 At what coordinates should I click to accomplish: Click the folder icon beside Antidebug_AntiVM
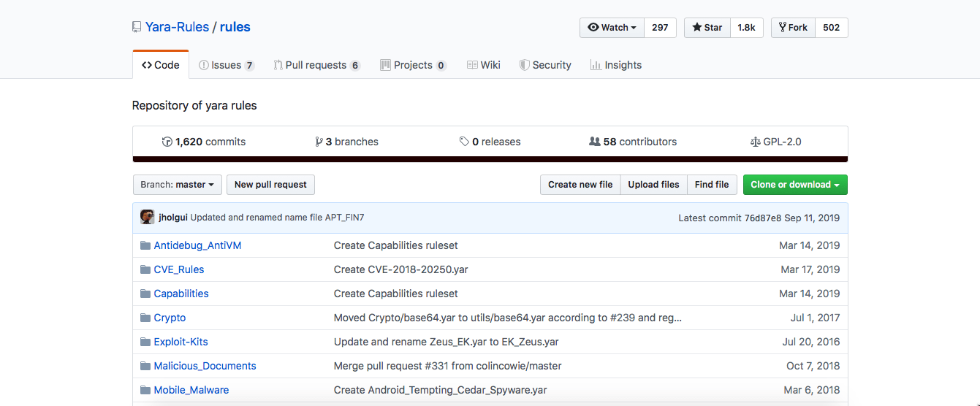click(145, 245)
